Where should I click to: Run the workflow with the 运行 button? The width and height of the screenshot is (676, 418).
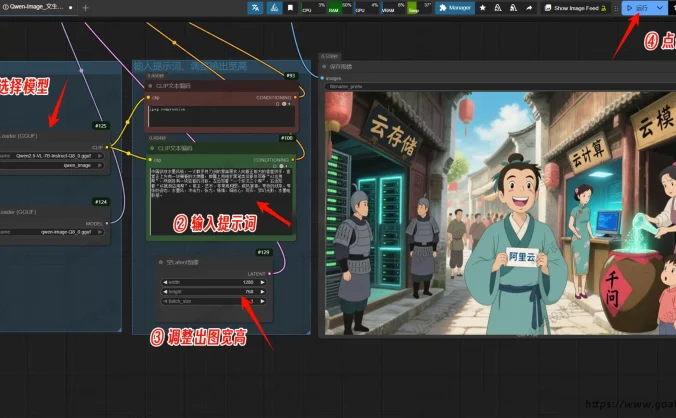[x=638, y=8]
